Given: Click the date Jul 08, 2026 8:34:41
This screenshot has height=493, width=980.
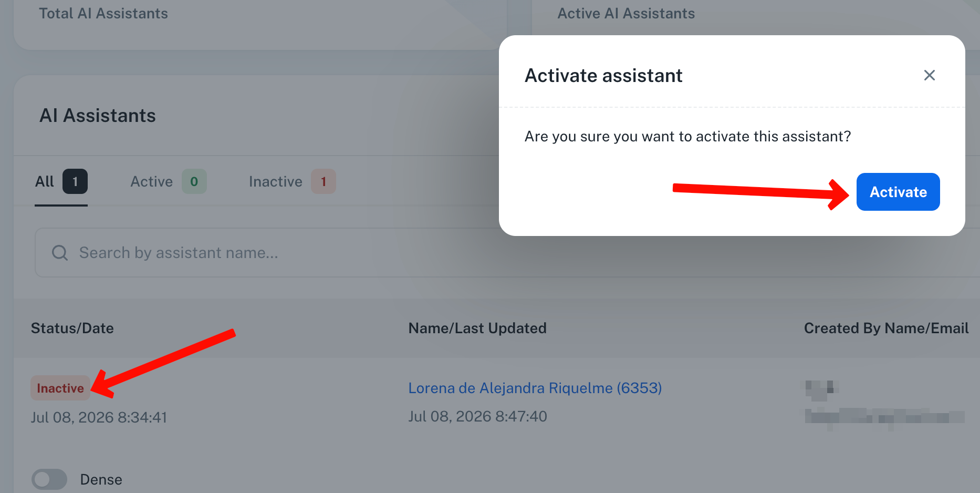Looking at the screenshot, I should tap(99, 417).
